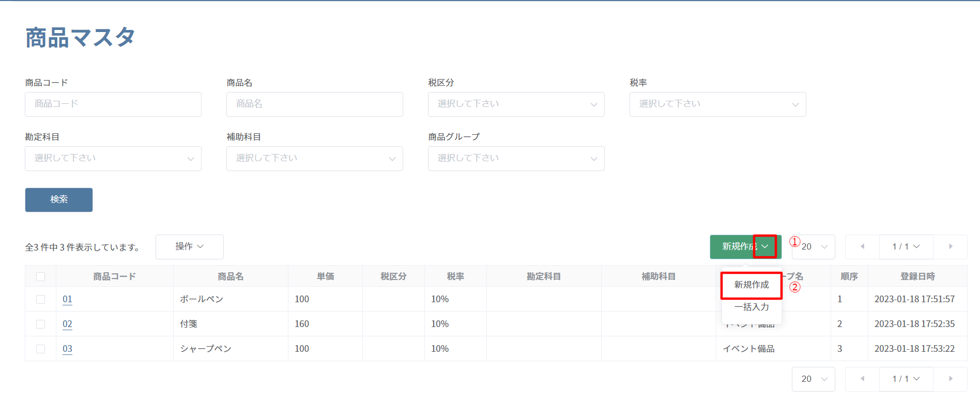Click the 2023-01-18 17:52:35 timestamp cell
The image size is (980, 403).
click(917, 324)
